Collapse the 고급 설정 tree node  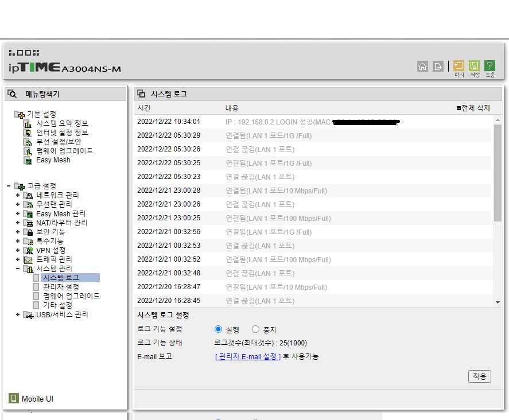coord(9,186)
